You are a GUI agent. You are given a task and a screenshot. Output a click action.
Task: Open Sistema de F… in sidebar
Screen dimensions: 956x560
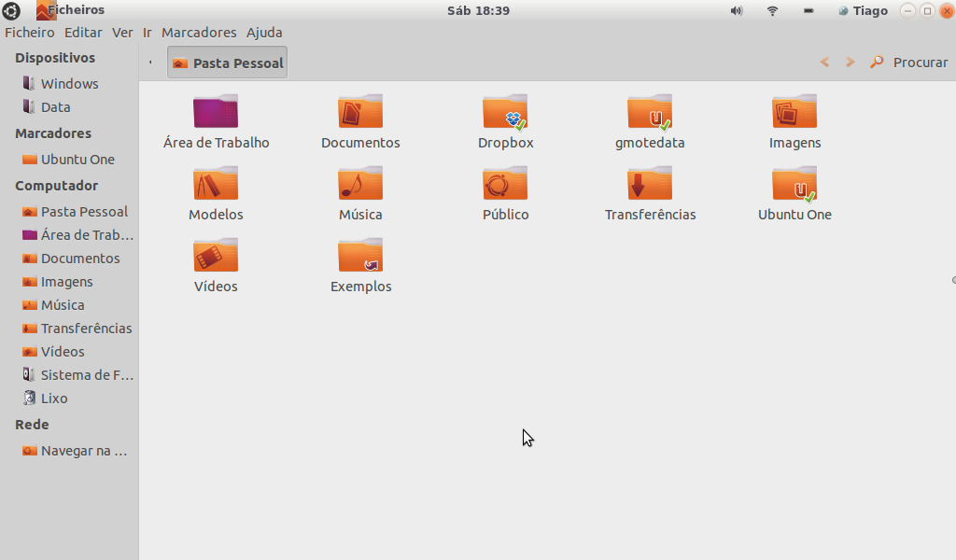click(x=77, y=375)
